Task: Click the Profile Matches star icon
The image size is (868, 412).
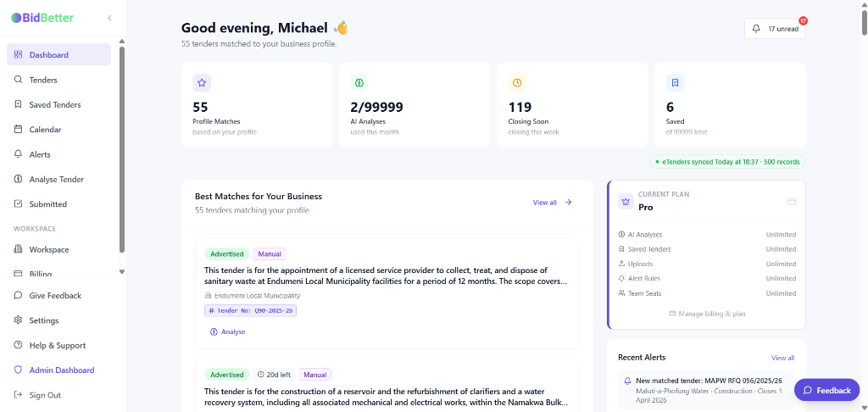Action: click(202, 82)
